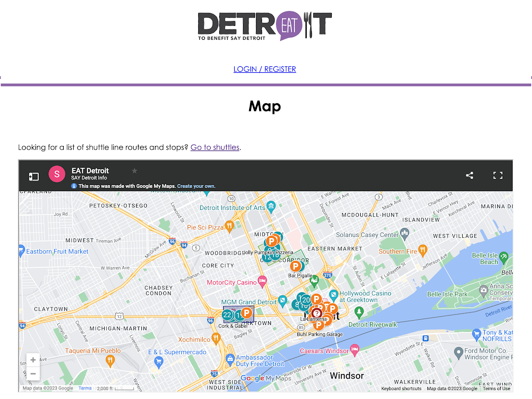Zoom in with the plus button
This screenshot has width=532, height=399.
point(33,360)
